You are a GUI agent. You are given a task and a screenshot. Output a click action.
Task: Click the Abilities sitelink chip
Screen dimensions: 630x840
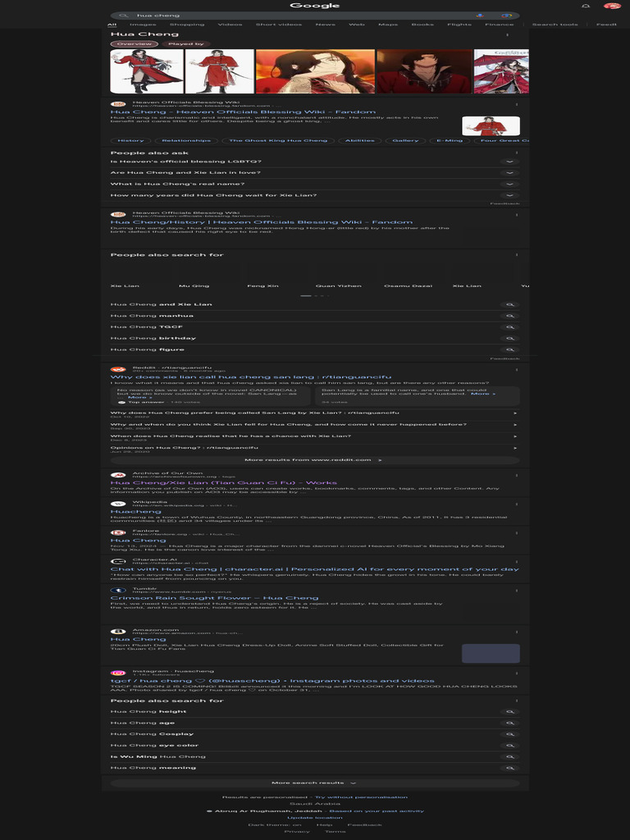pyautogui.click(x=359, y=140)
